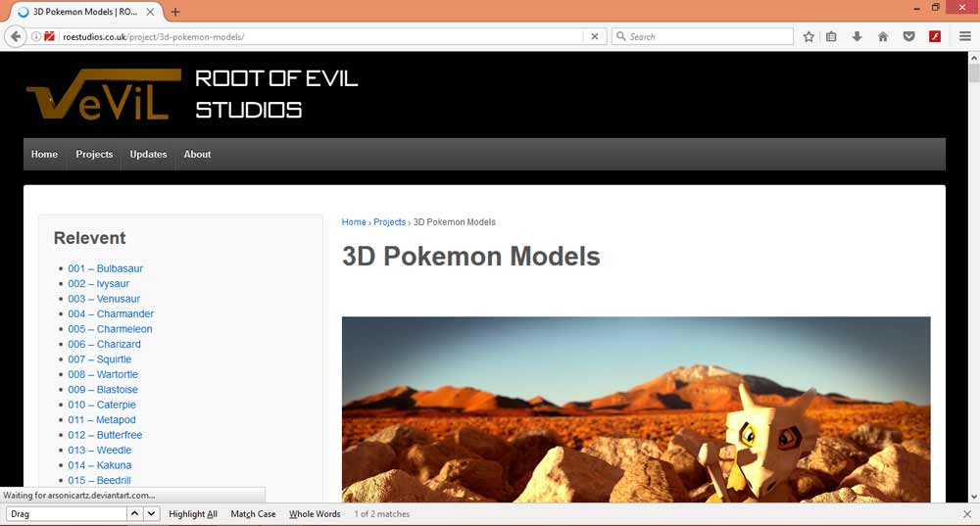
Task: Jump to next find match arrow
Action: pyautogui.click(x=152, y=514)
